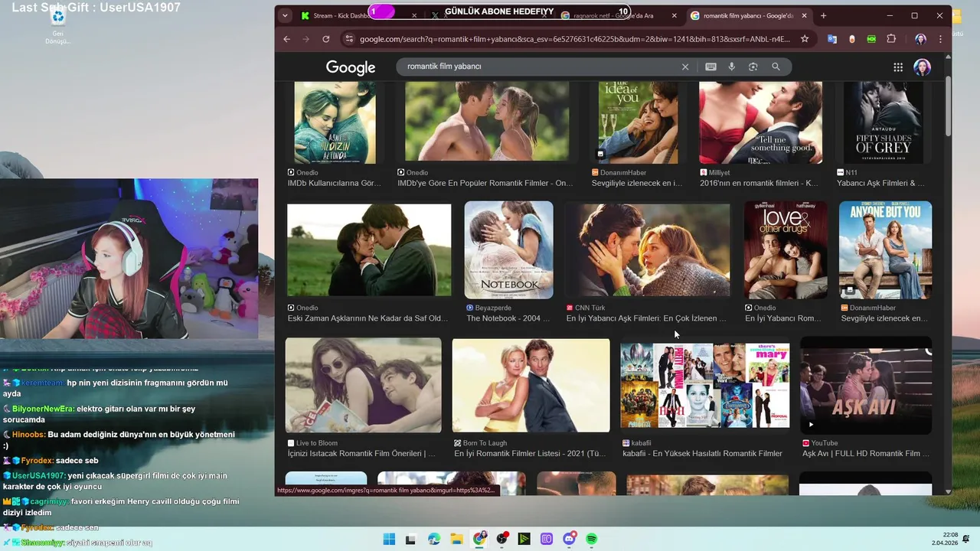Bookmark this page with the star icon
This screenshot has height=551, width=980.
tap(805, 39)
